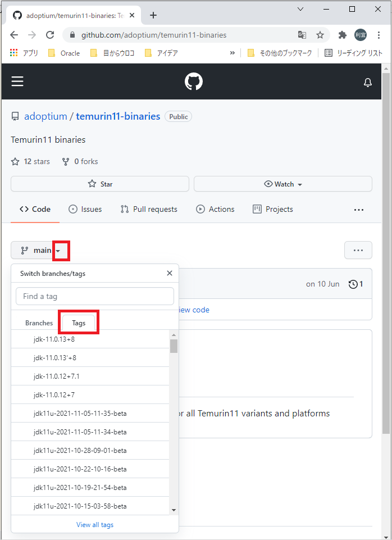
Task: Open the View all tags link
Action: (x=95, y=525)
